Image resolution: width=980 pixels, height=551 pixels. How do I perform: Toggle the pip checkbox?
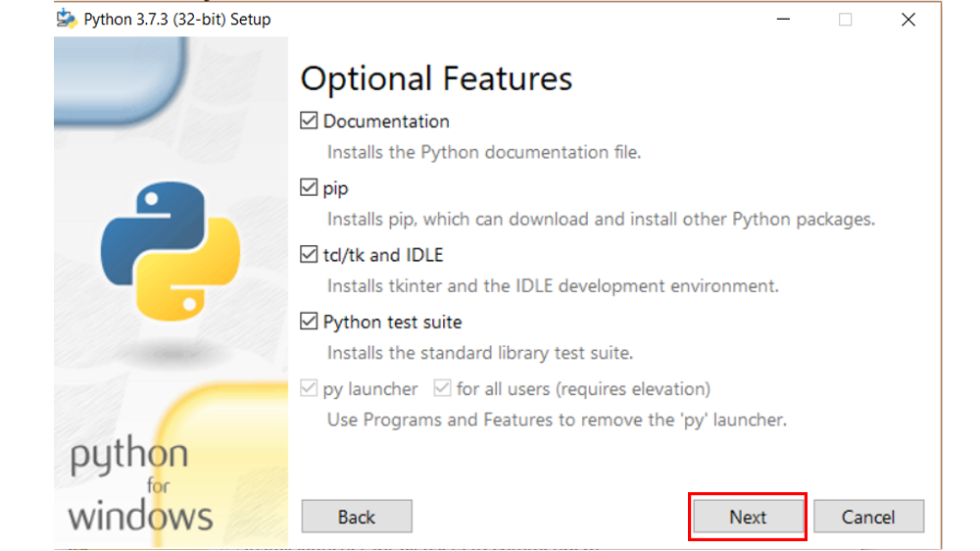tap(310, 188)
